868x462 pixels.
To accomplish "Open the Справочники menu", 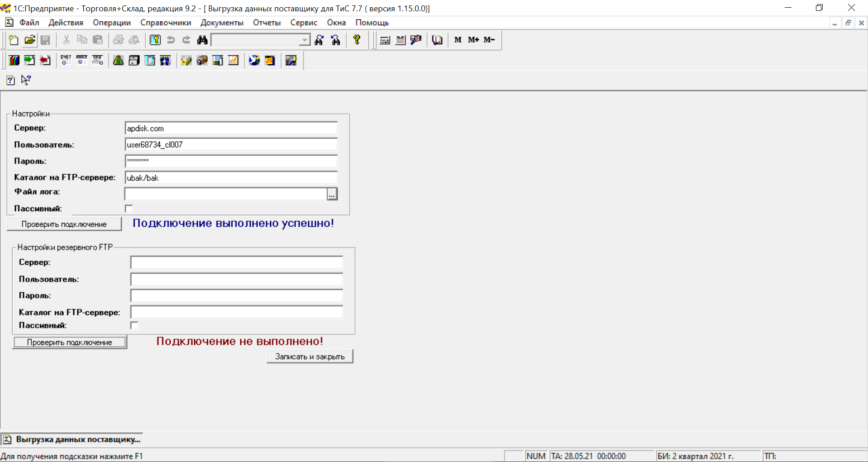I will click(x=166, y=23).
